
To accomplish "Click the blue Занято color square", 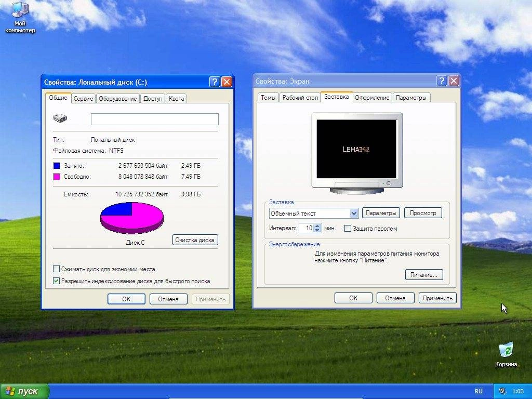I will click(x=57, y=166).
